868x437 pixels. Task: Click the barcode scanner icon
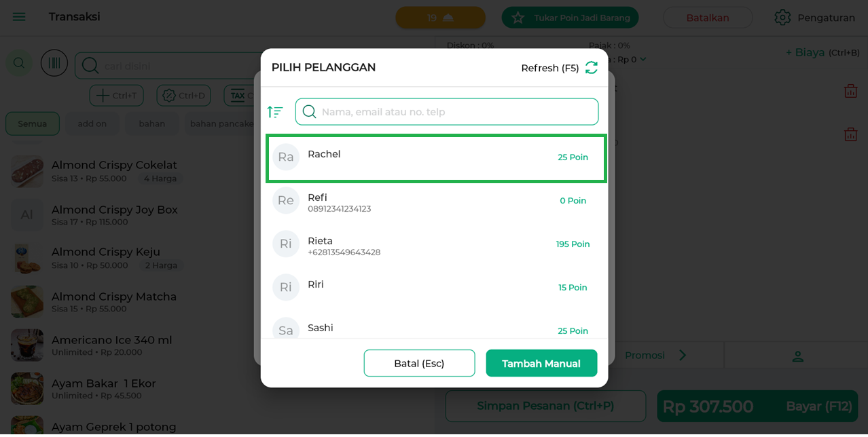pos(54,63)
